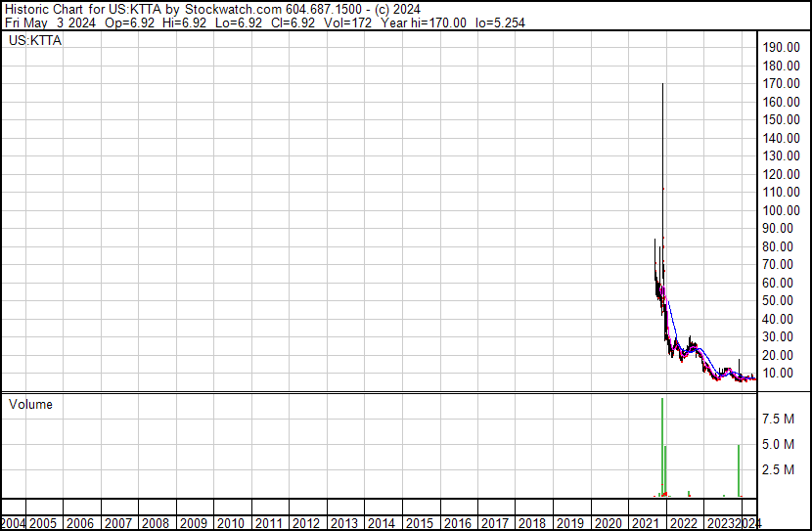Select the 2015 year label on axis
This screenshot has height=531, width=812.
click(x=420, y=523)
